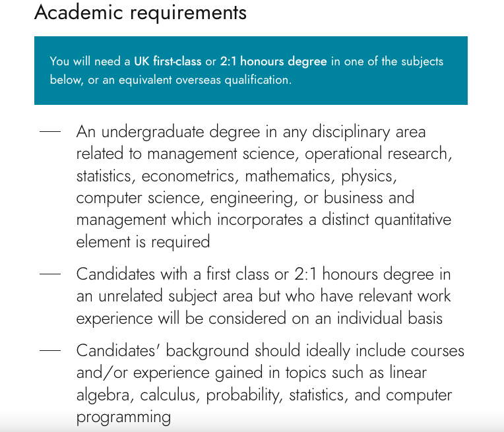504x432 pixels.
Task: Click the words "individual basis"
Action: (389, 318)
